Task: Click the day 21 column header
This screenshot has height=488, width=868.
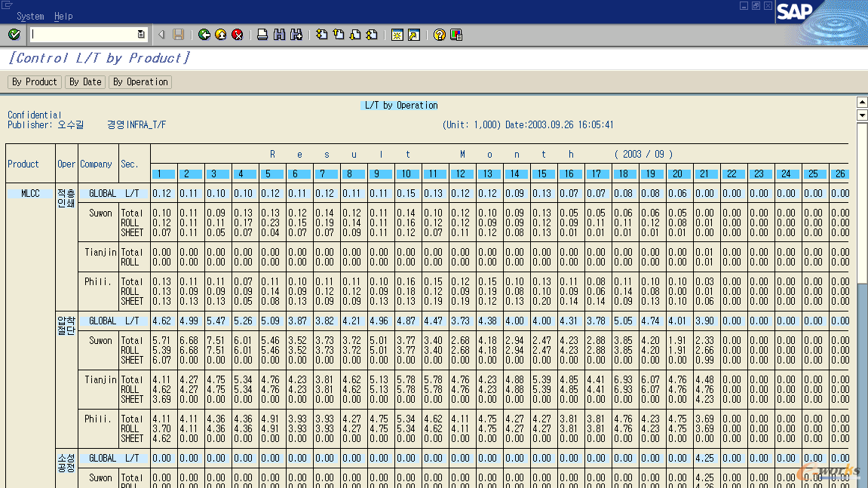Action: [707, 174]
